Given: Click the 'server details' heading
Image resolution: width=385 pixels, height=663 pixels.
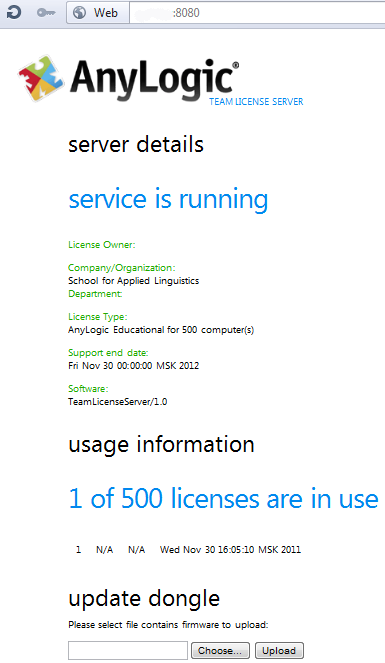Looking at the screenshot, I should (x=136, y=145).
